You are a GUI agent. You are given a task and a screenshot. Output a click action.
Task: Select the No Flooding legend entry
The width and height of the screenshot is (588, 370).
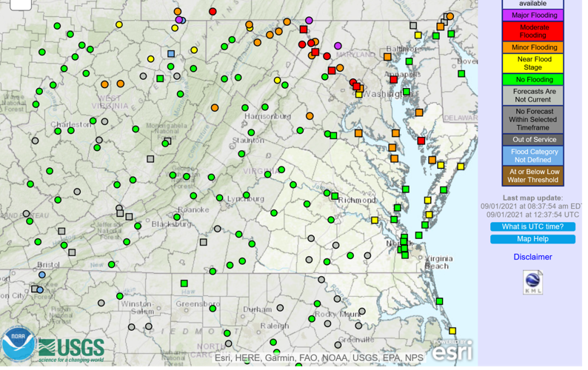click(x=533, y=80)
